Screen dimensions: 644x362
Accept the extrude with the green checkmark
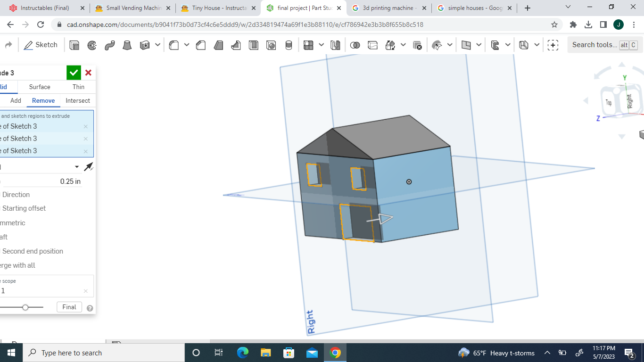pyautogui.click(x=74, y=73)
